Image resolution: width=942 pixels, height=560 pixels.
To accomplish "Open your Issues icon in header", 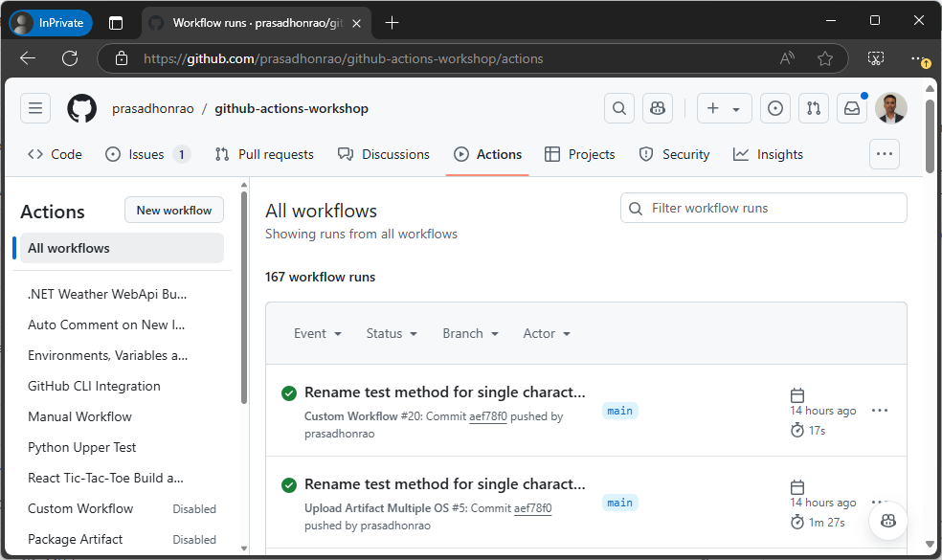I will click(x=775, y=108).
